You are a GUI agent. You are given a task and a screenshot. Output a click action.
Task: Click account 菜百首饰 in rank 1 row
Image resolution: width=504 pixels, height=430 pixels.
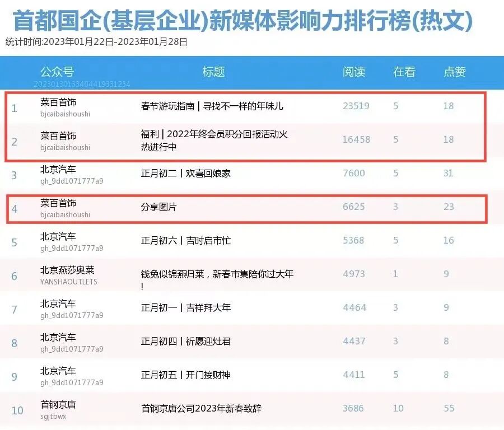[58, 102]
